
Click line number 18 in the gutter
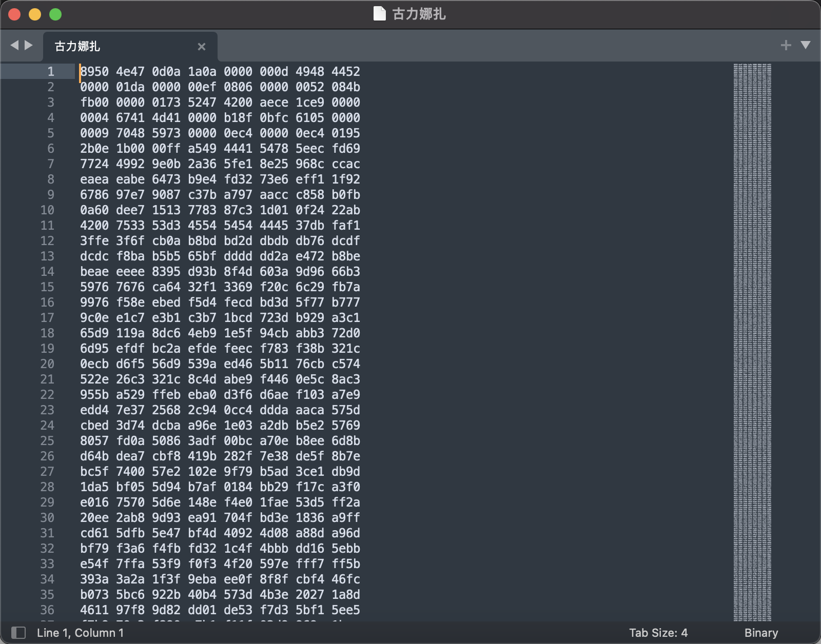coord(47,333)
